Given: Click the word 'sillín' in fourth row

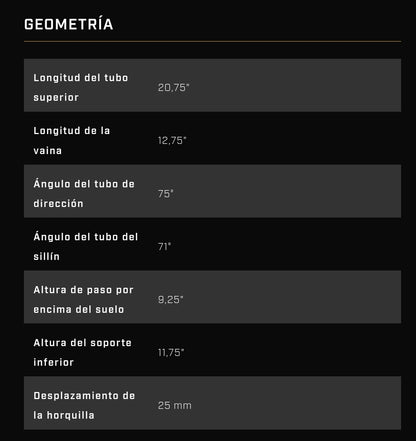Looking at the screenshot, I should pos(46,256).
